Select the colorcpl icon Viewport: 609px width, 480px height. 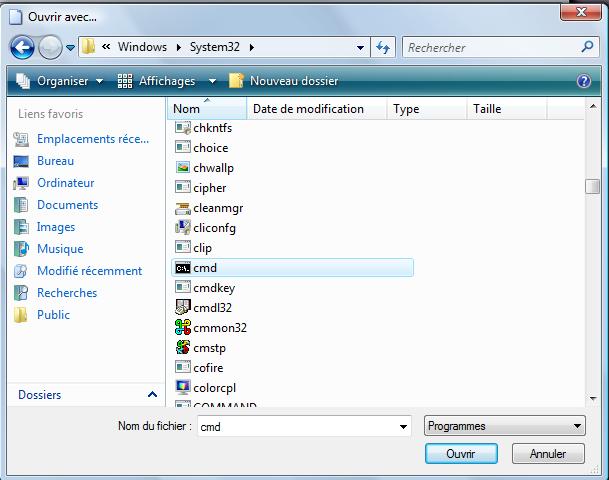point(182,387)
